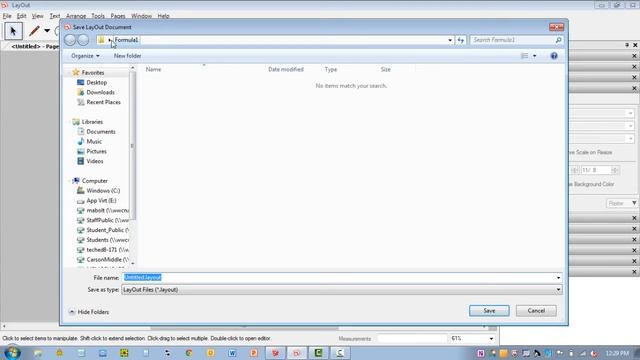Switch to the <Untitled> document tab
This screenshot has height=360, width=640.
coord(35,46)
